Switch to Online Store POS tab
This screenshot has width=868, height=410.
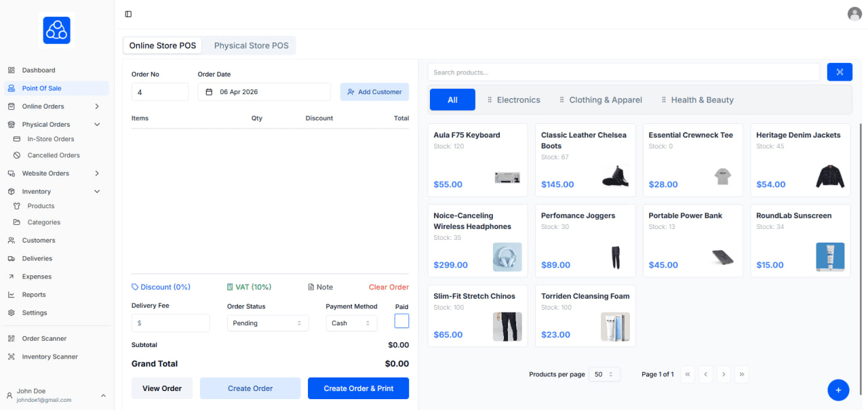(x=163, y=45)
